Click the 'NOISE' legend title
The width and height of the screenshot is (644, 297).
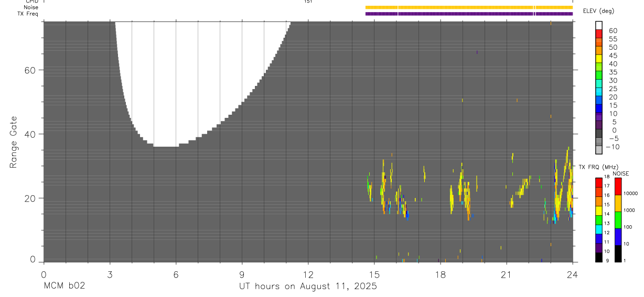click(x=620, y=173)
